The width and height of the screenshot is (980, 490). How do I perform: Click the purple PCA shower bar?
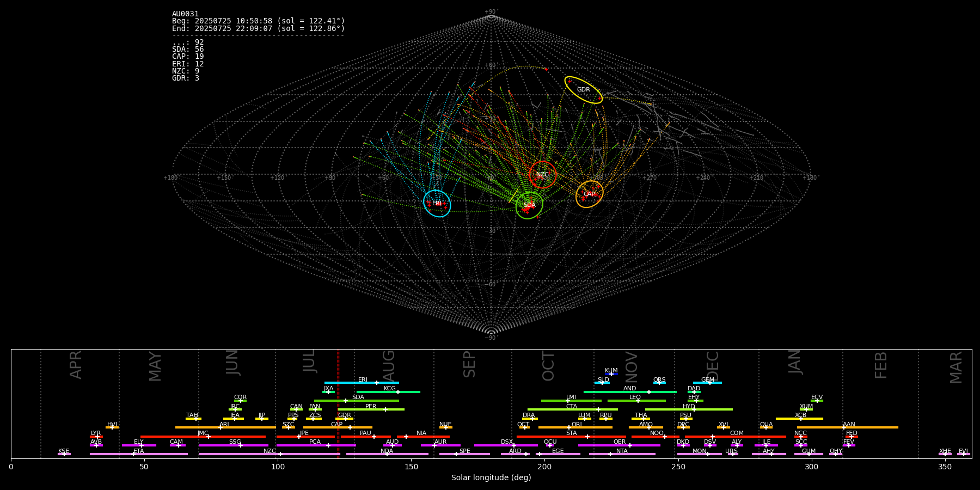(x=316, y=445)
